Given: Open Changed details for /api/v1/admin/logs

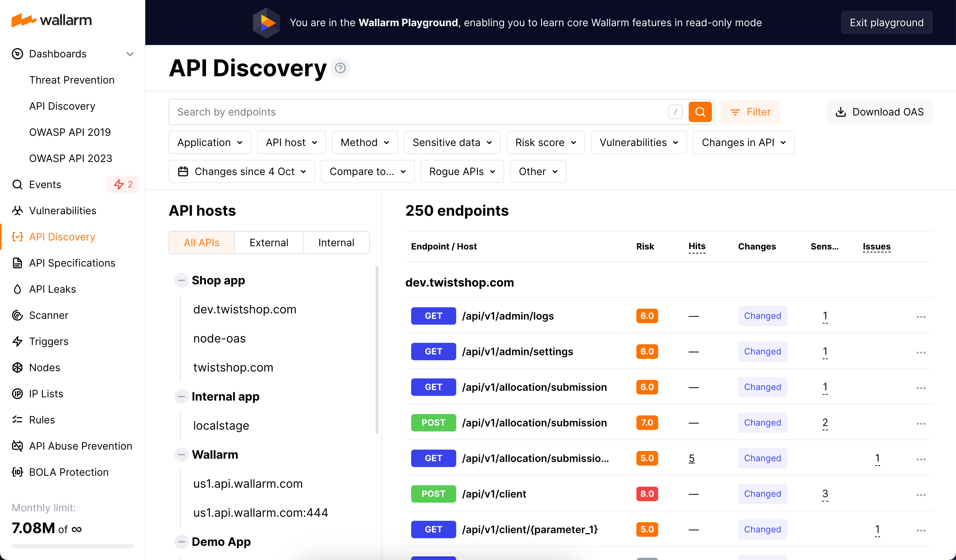Looking at the screenshot, I should click(762, 316).
